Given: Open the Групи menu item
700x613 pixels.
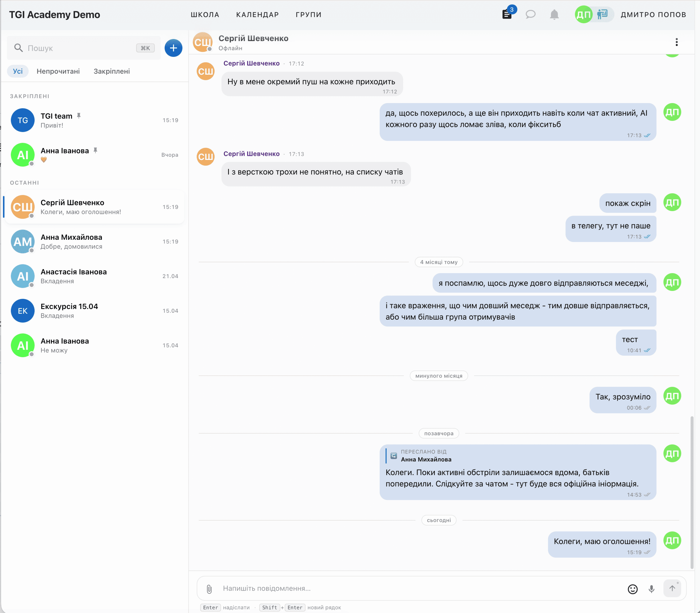Looking at the screenshot, I should [309, 15].
